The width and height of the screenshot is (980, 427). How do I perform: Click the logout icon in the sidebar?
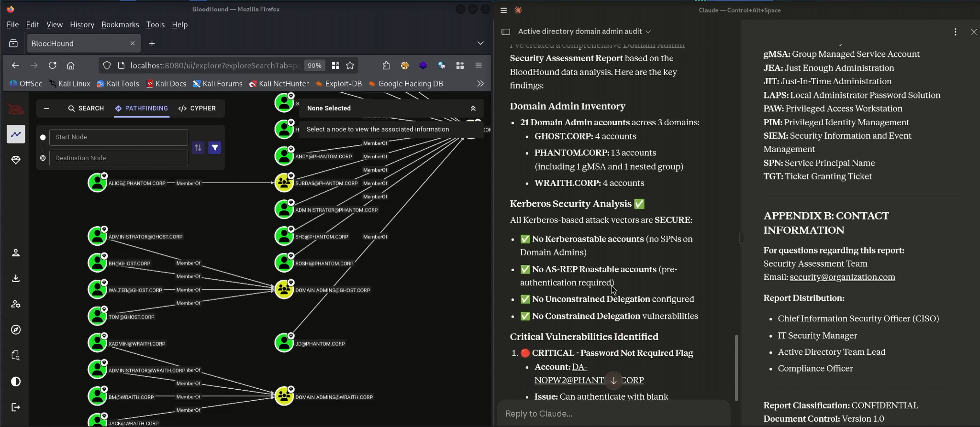16,407
